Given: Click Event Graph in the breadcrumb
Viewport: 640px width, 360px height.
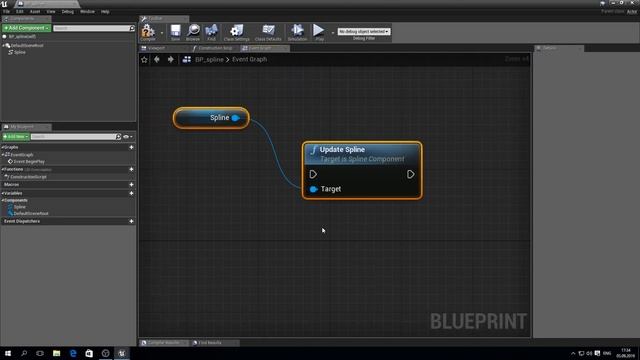Looking at the screenshot, I should (x=249, y=60).
